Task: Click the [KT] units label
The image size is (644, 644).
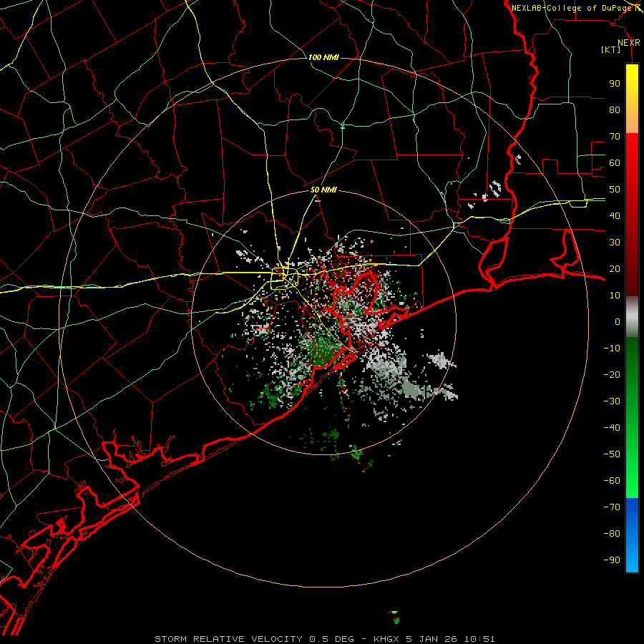Action: (611, 49)
